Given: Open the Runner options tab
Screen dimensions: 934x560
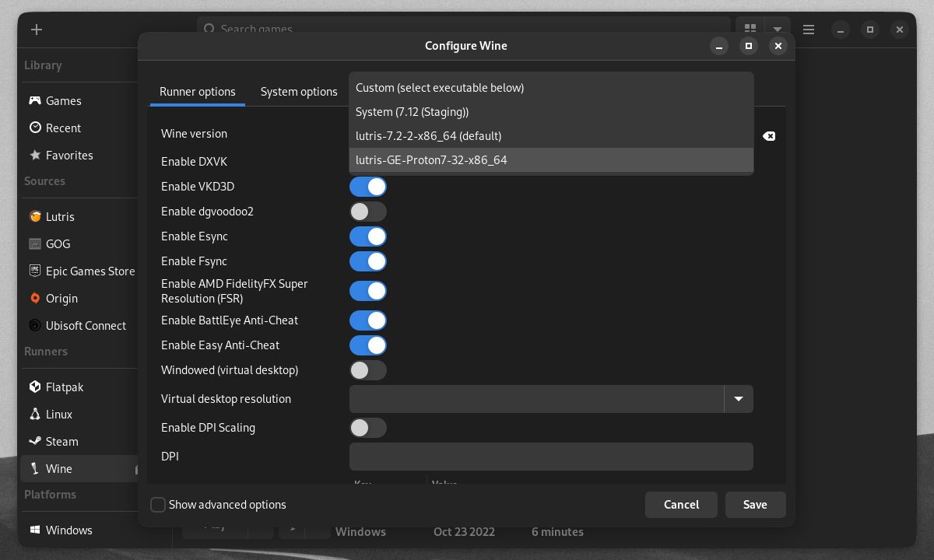Looking at the screenshot, I should (x=198, y=92).
